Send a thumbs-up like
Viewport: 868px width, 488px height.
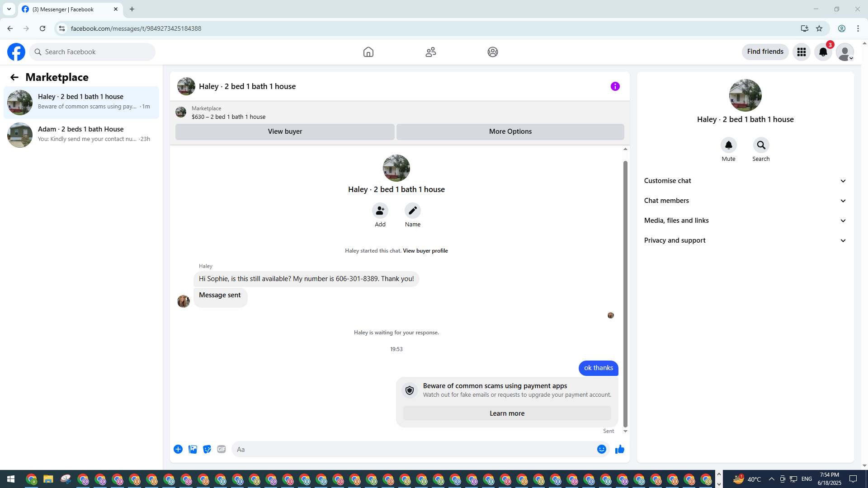(620, 449)
